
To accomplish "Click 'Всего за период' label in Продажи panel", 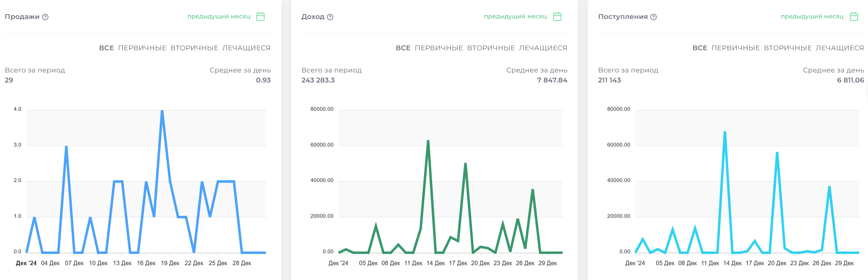I will pyautogui.click(x=35, y=70).
